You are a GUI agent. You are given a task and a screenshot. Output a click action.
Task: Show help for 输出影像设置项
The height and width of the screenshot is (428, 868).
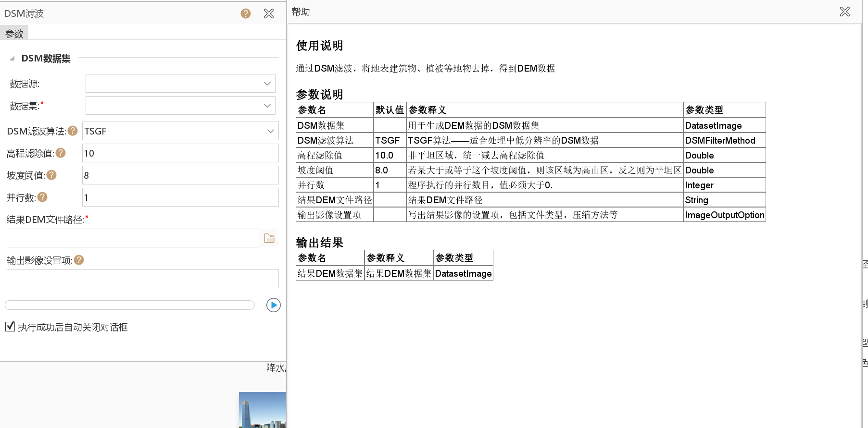tap(79, 260)
